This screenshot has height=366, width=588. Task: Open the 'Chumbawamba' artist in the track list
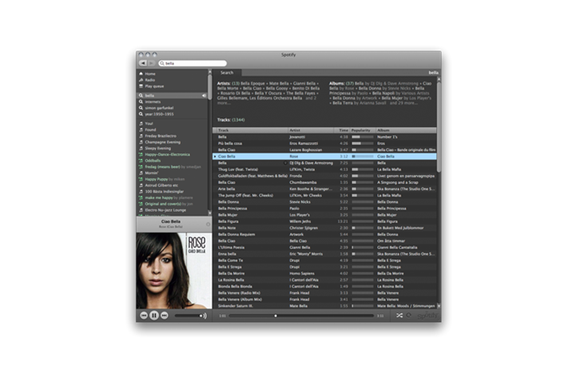coord(303,183)
